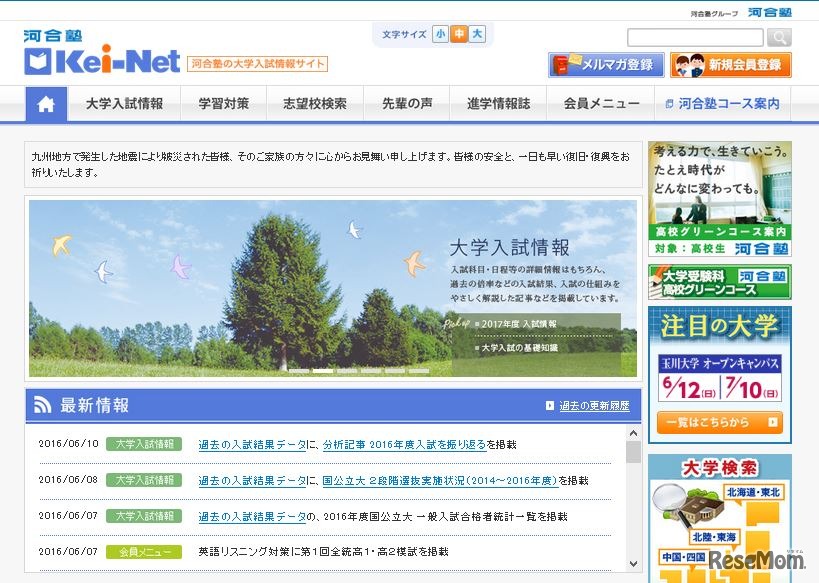
Task: Click 河合塾の大学入試情報サイト tagline
Action: tap(258, 64)
